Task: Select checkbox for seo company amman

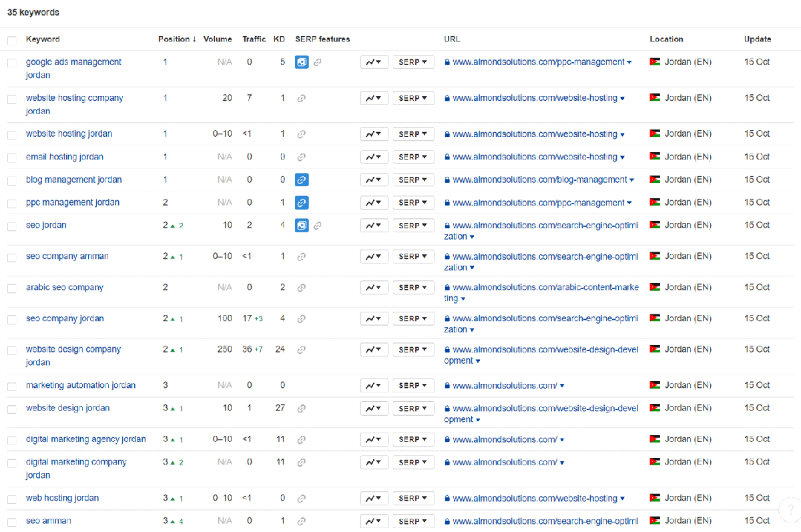Action: [x=12, y=257]
